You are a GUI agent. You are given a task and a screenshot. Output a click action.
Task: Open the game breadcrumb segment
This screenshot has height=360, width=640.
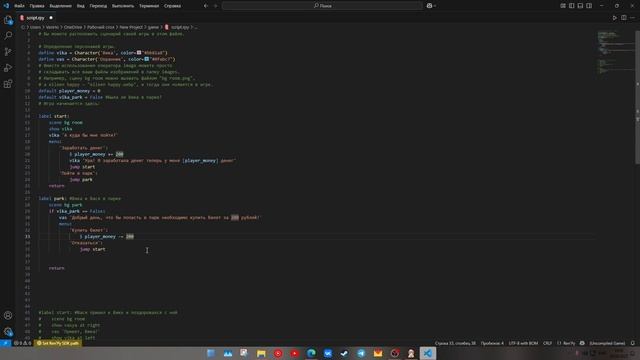[x=153, y=27]
